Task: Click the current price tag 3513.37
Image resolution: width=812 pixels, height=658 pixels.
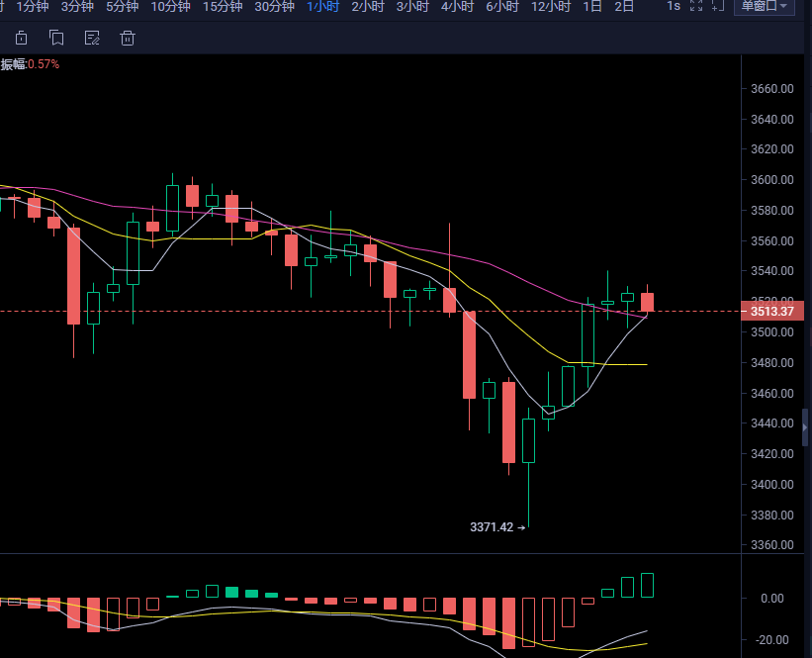Action: click(x=772, y=312)
